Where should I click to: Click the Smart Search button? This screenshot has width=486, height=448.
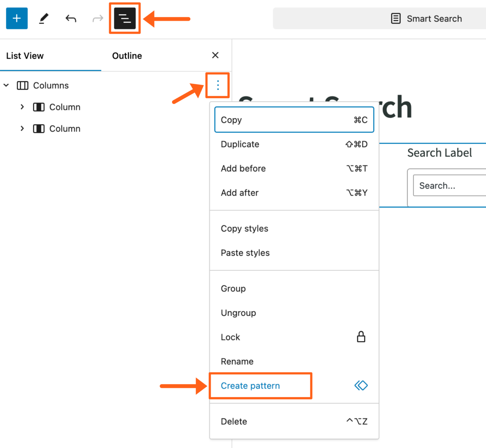[x=427, y=18]
